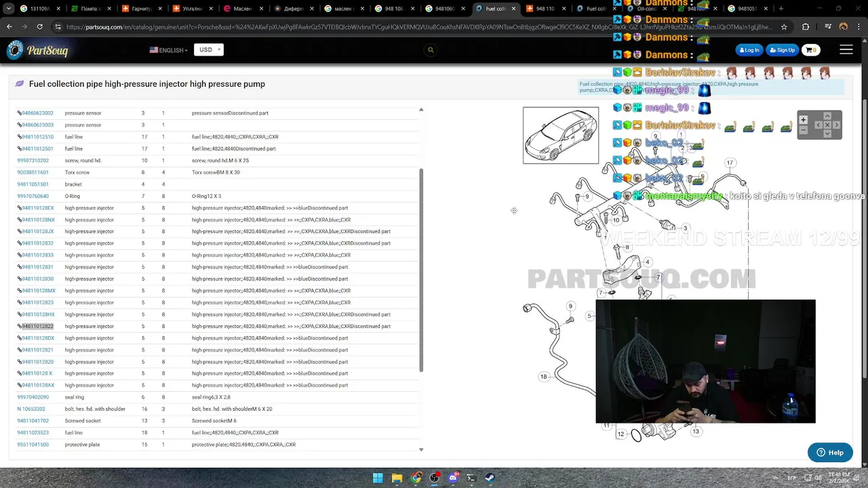Click replacement chain icon beside 948110128 X
The width and height of the screenshot is (868, 488).
(x=20, y=373)
